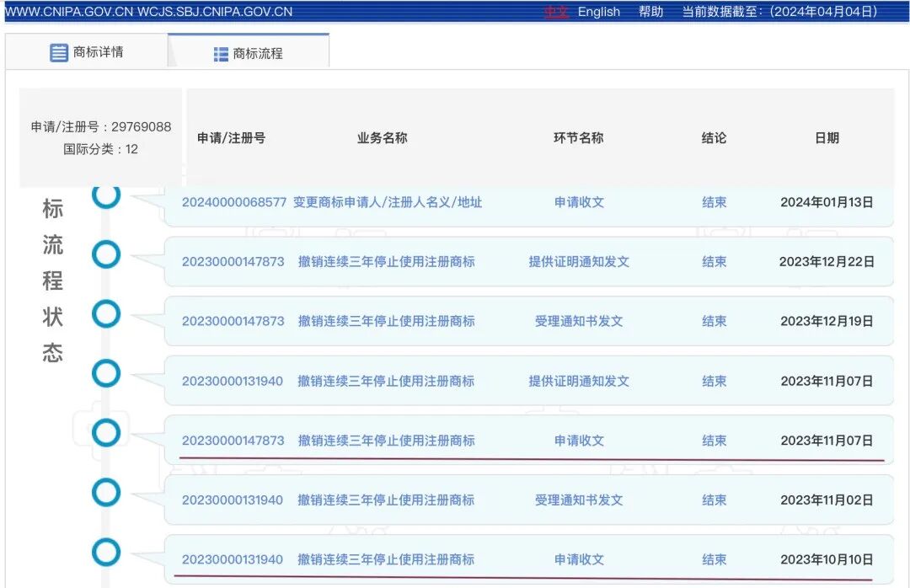910x588 pixels.
Task: Expand details for record 20230000147873 申请收文
Action: point(234,441)
